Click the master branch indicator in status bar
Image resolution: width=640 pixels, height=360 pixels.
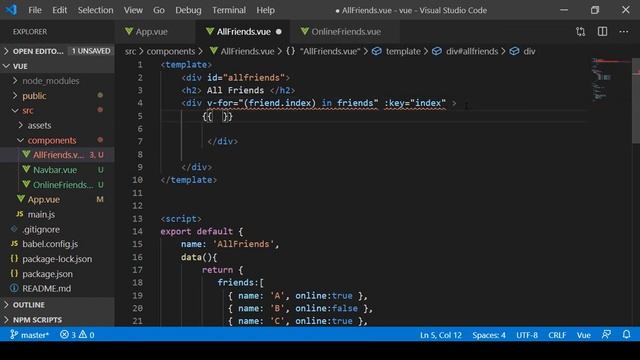(29, 335)
